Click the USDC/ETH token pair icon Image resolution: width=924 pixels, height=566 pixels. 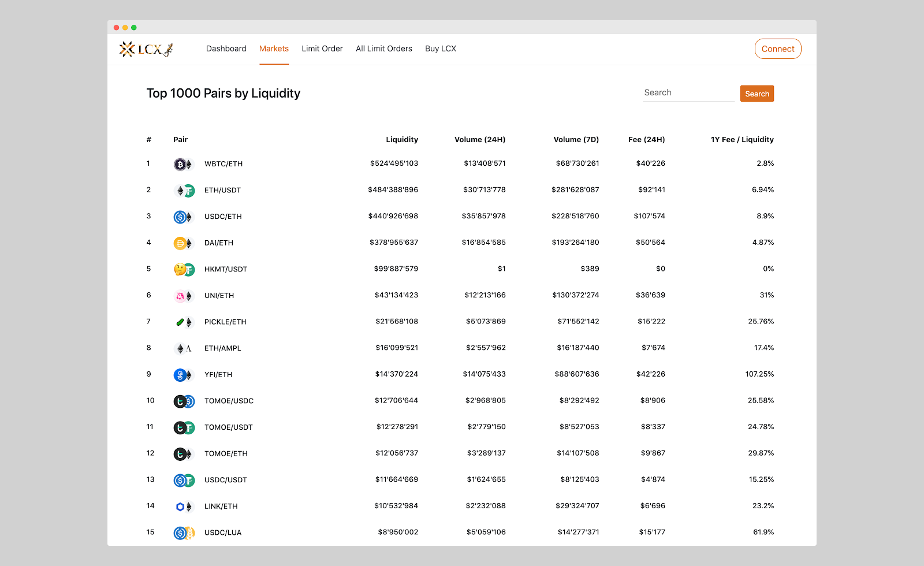[184, 217]
